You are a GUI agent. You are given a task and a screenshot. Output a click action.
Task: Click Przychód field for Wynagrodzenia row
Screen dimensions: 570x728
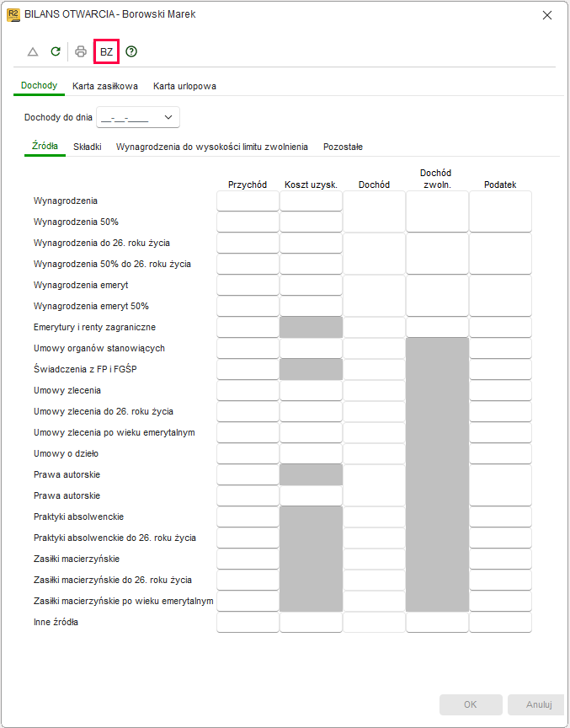(x=248, y=201)
